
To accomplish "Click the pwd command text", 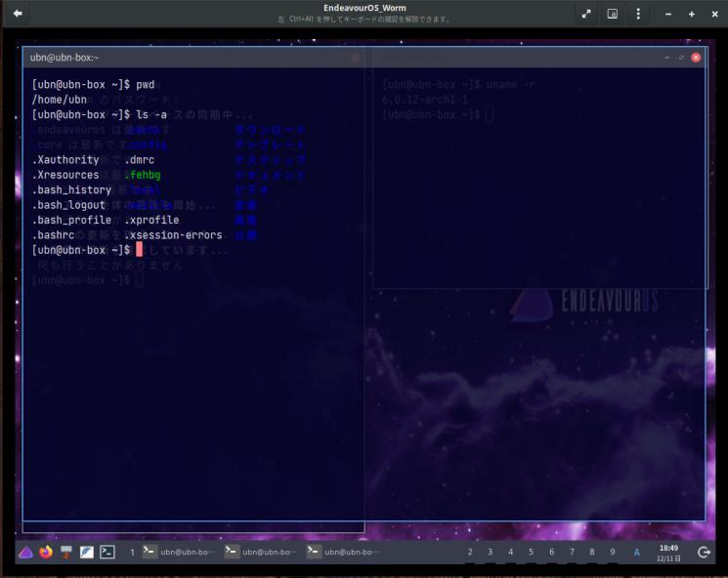I will (145, 84).
